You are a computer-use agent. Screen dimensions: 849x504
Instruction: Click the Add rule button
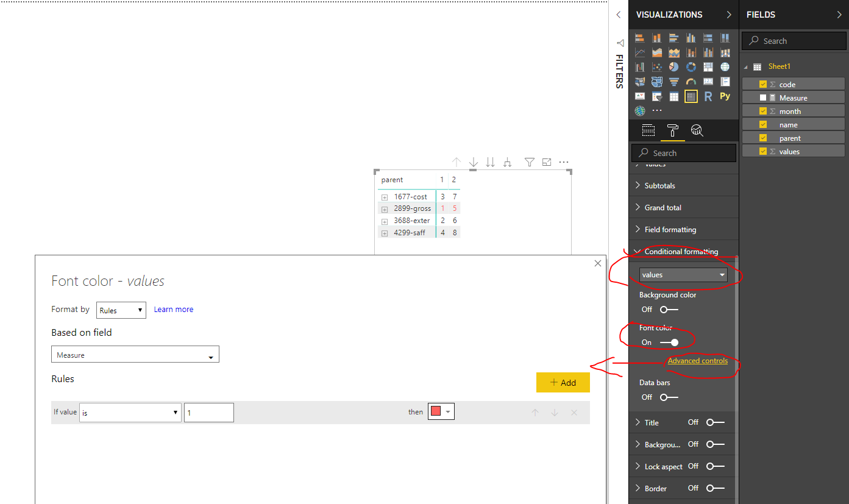[x=563, y=383]
